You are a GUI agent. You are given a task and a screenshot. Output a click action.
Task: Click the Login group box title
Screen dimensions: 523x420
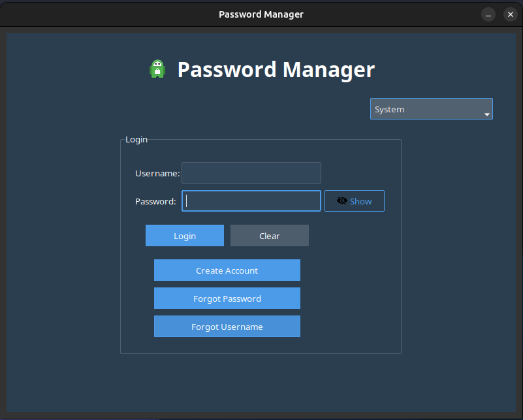[x=136, y=140]
